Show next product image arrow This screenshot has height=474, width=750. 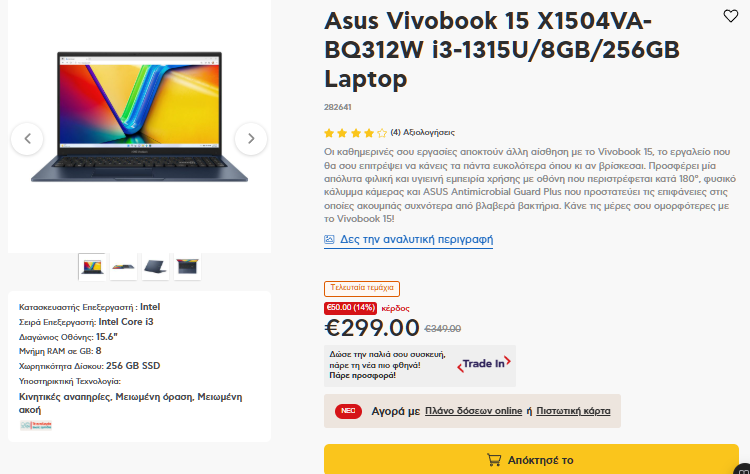251,139
